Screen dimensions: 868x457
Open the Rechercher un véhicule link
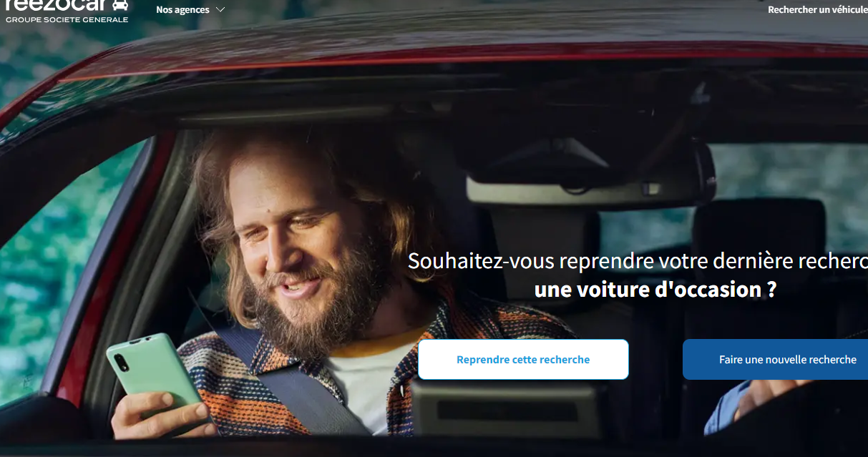817,10
